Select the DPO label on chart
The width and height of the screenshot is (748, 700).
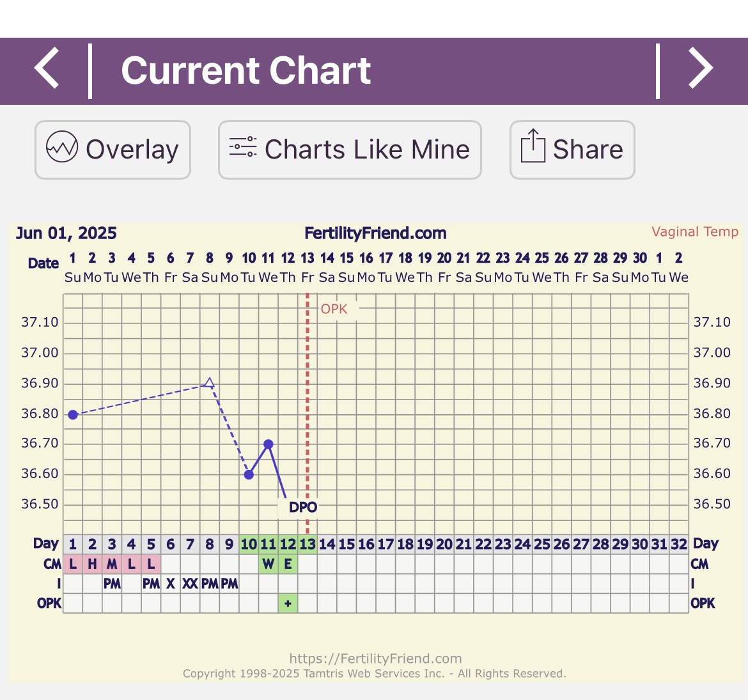[303, 507]
